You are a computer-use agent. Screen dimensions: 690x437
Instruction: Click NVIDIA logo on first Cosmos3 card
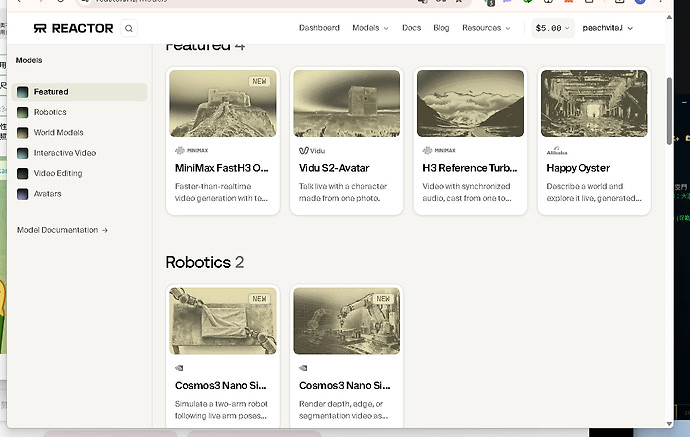[179, 368]
